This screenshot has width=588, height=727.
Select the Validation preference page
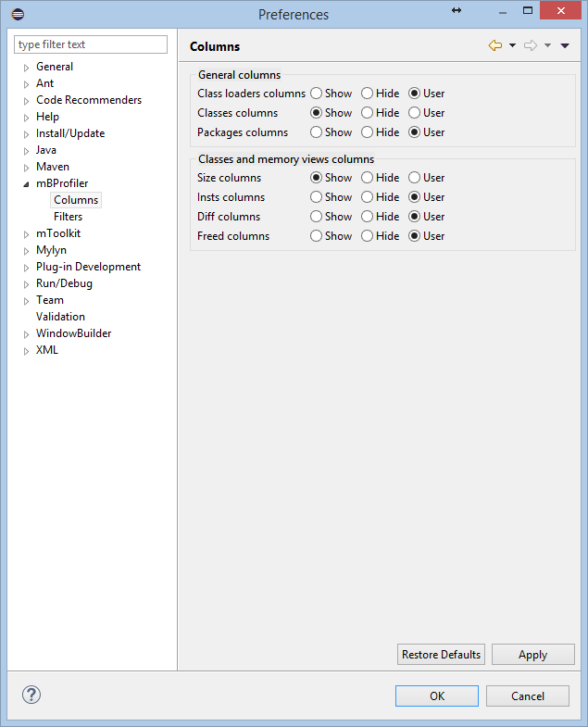[x=60, y=317]
